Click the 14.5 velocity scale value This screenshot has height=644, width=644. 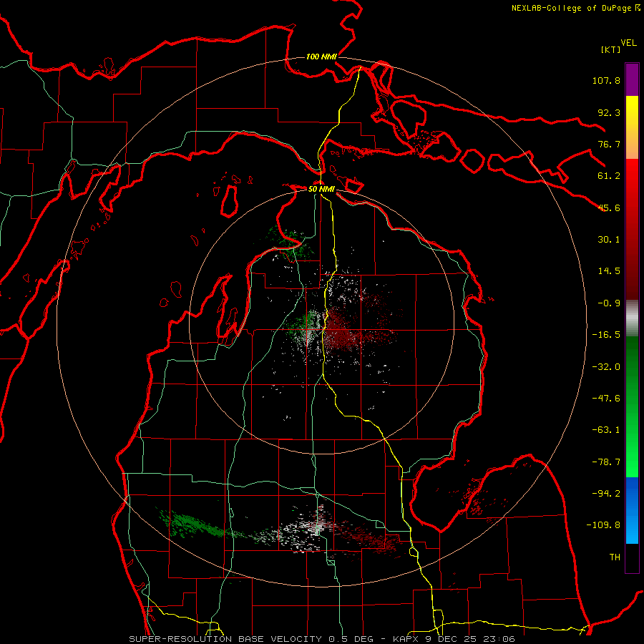coord(609,271)
